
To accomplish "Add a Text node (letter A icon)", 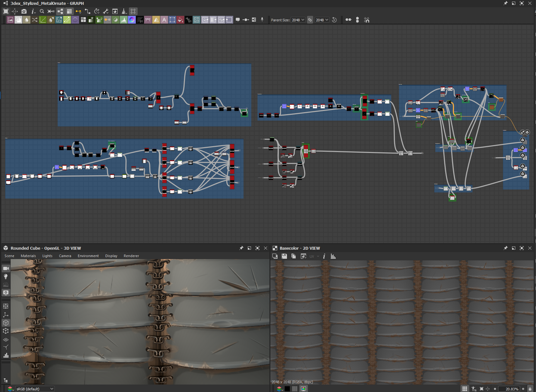I will point(164,20).
